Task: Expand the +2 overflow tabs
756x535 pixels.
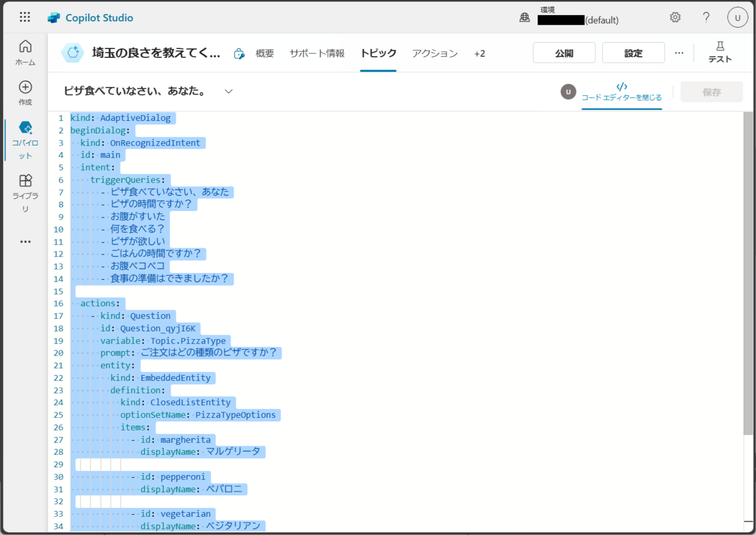Action: coord(479,54)
